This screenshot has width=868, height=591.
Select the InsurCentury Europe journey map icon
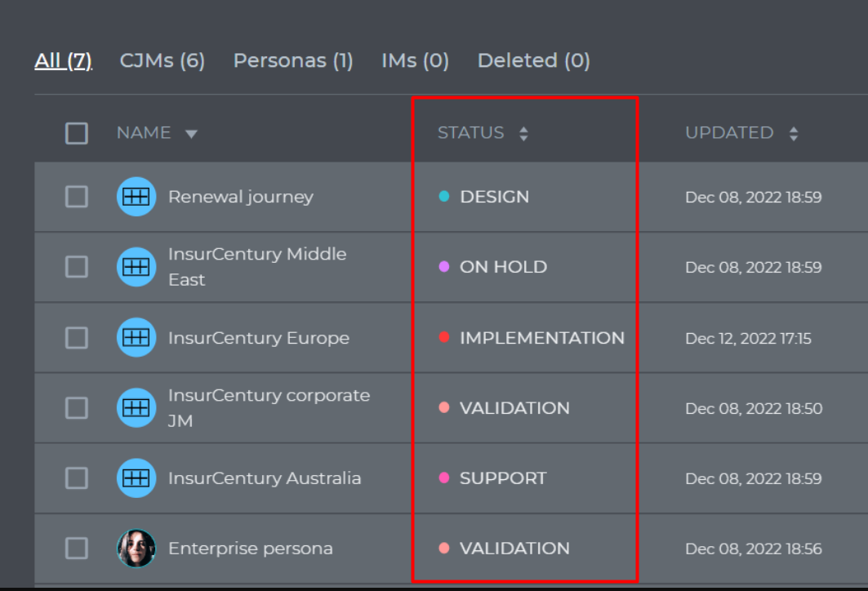pos(136,337)
